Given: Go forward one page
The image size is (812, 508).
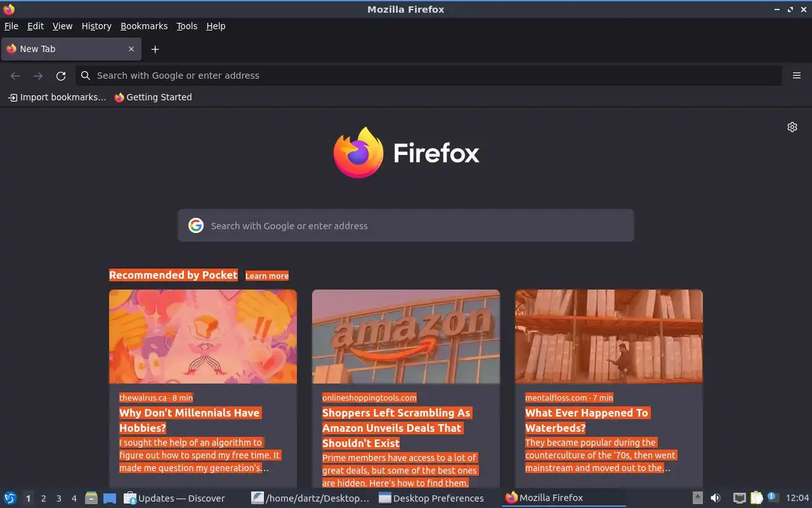Looking at the screenshot, I should (x=38, y=76).
